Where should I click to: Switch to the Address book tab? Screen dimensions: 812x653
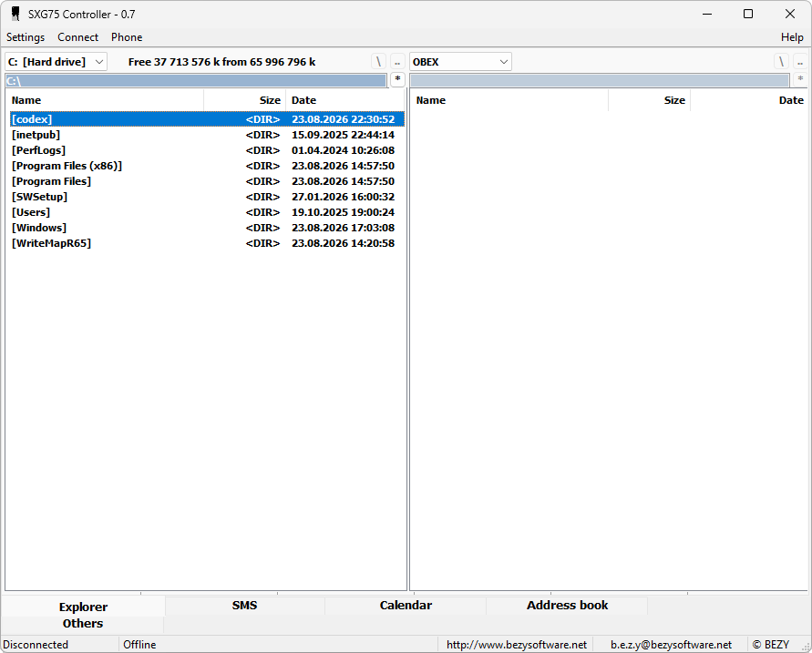567,605
